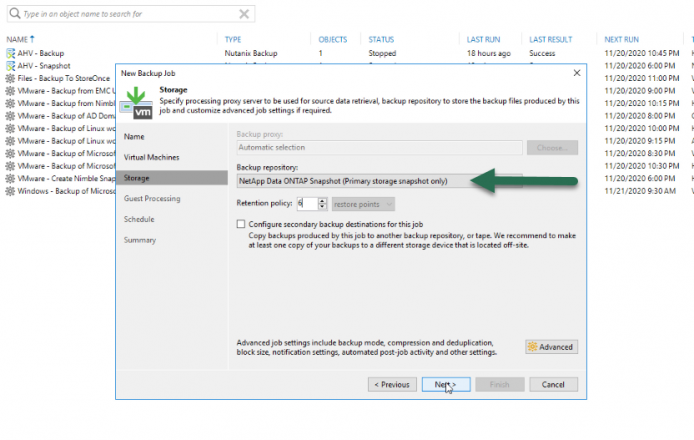694x440 pixels.
Task: Close the New Backup Job dialog
Action: tap(577, 73)
